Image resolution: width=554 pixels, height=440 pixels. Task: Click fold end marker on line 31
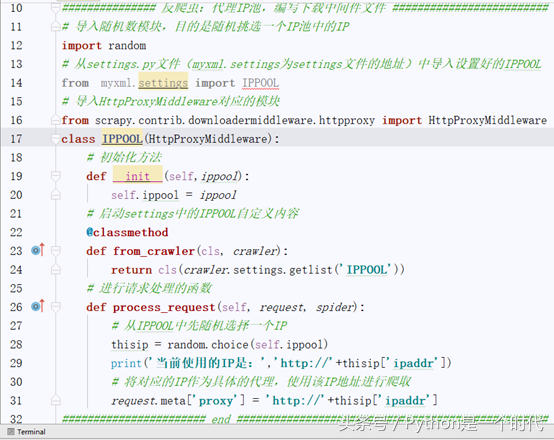55,400
